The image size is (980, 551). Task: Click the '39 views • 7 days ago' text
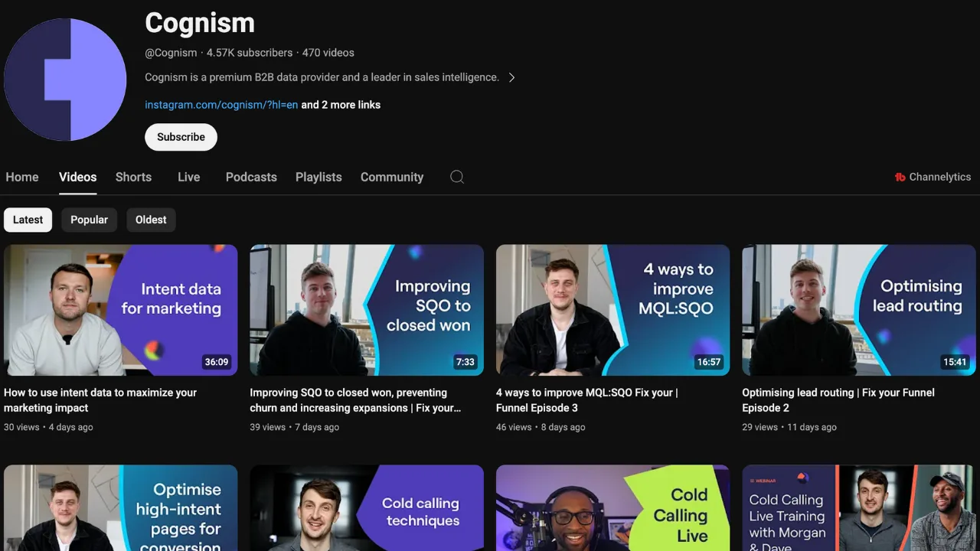(294, 427)
